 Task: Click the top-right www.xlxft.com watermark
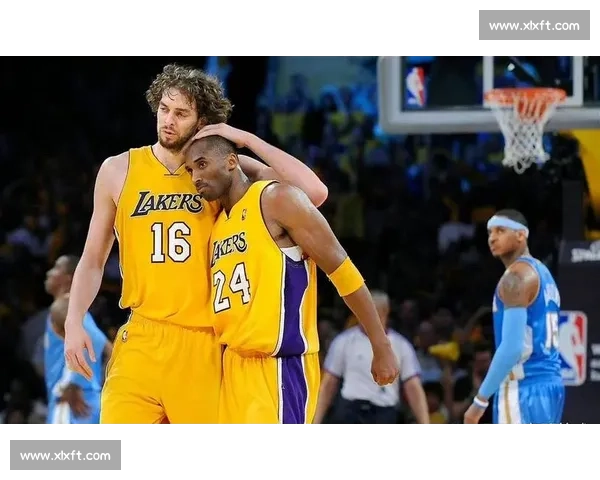[532, 24]
